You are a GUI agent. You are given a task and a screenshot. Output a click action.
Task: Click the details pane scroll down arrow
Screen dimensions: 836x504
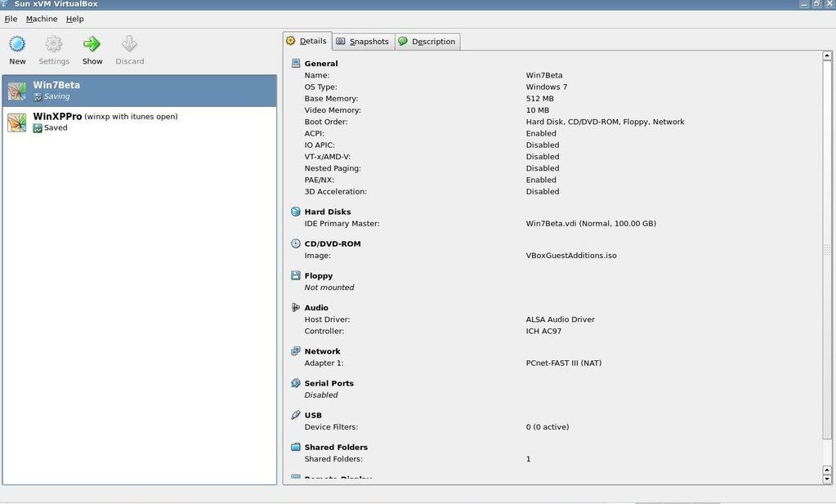click(827, 479)
